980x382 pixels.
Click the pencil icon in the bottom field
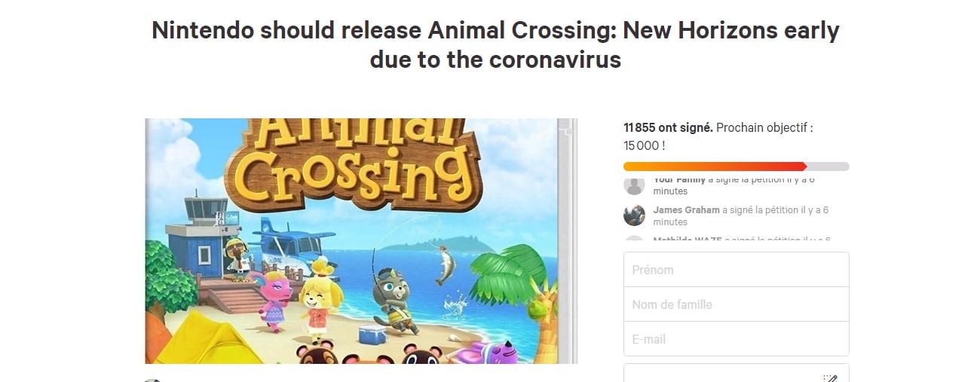pyautogui.click(x=830, y=378)
